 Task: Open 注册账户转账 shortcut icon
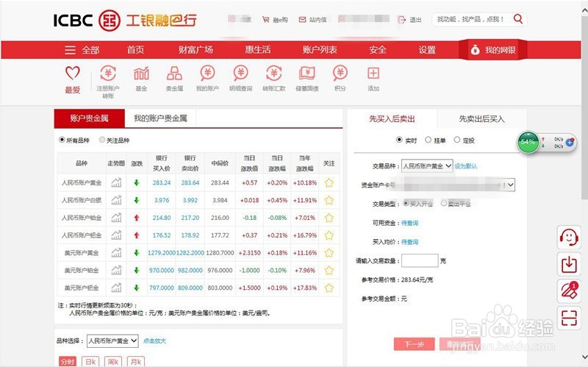(x=108, y=73)
